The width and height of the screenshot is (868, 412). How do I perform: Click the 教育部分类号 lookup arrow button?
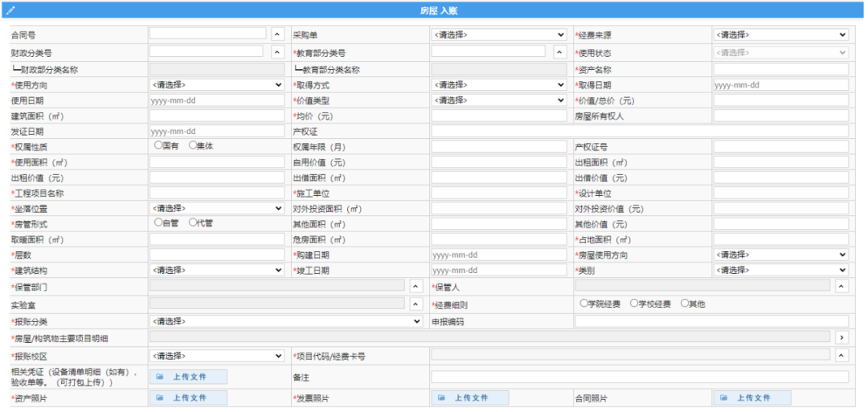coord(560,52)
